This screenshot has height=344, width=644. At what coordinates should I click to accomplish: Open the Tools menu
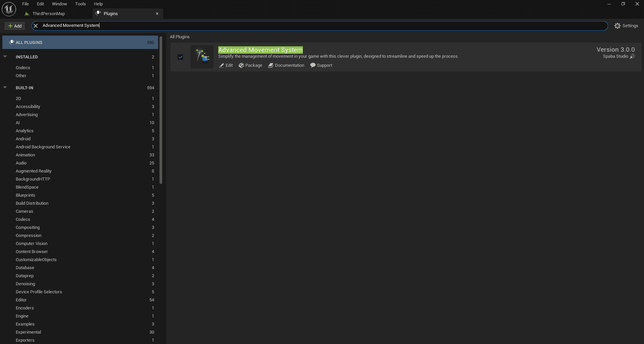[x=81, y=4]
